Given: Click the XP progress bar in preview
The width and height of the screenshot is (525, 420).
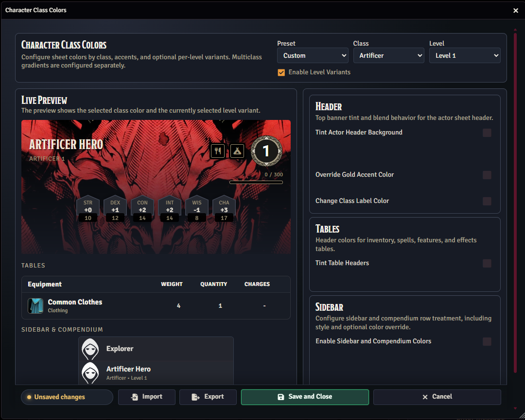Looking at the screenshot, I should 256,183.
